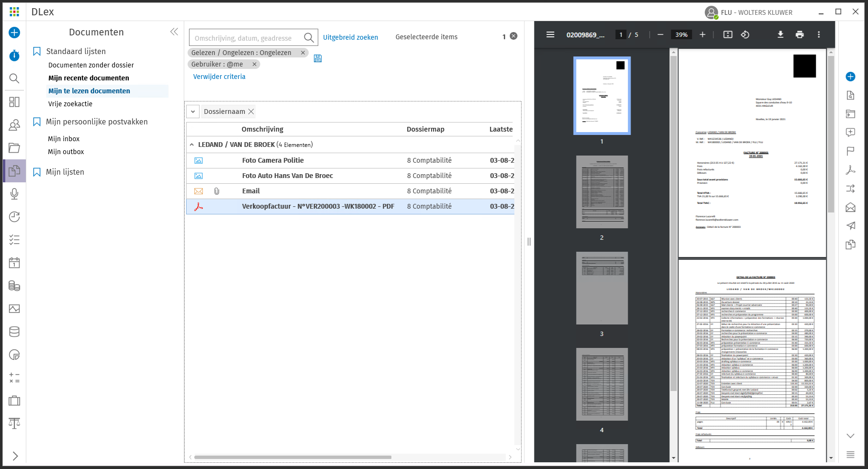Open Mijn inbox postvak
Image resolution: width=868 pixels, height=469 pixels.
point(64,139)
